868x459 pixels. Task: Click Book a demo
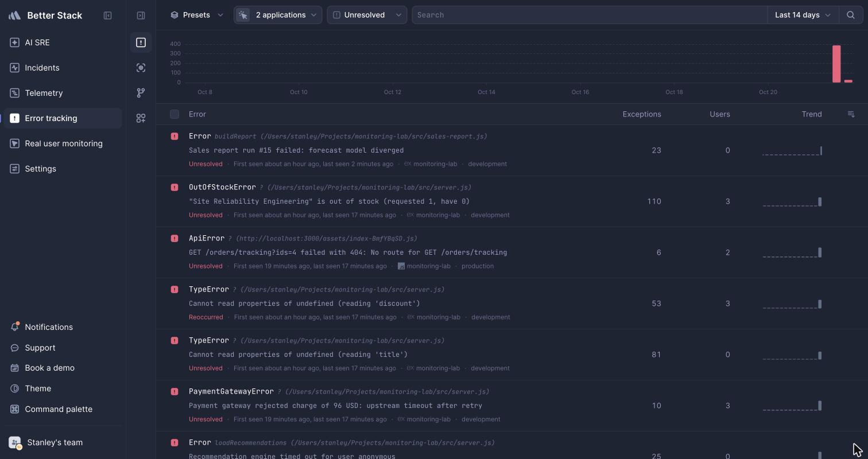click(x=63, y=368)
